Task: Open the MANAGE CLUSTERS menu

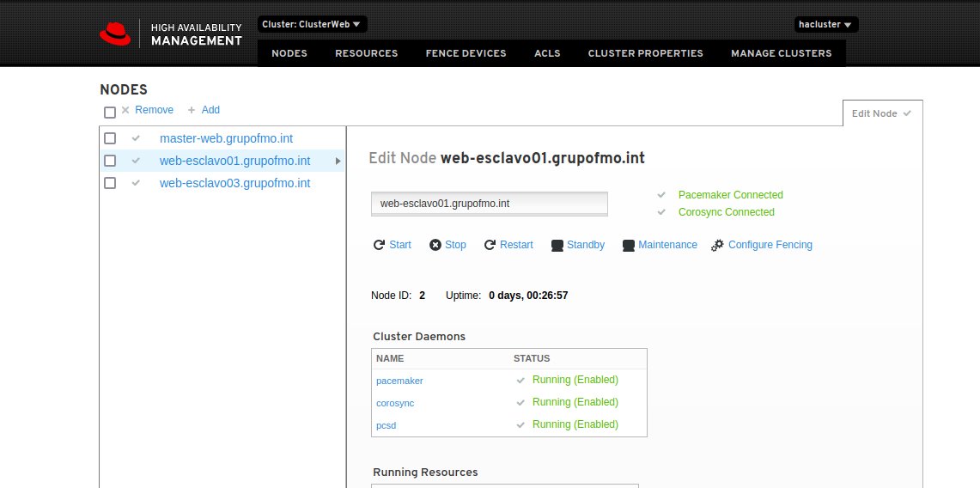Action: click(x=782, y=53)
